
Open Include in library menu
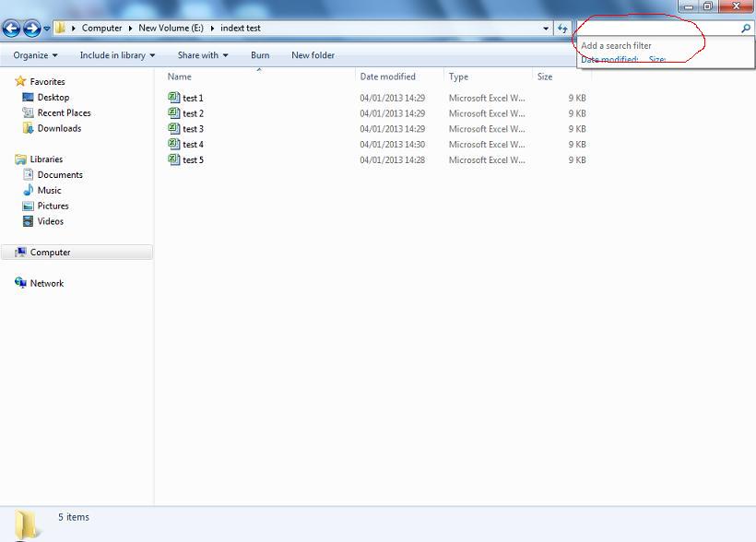(x=117, y=55)
